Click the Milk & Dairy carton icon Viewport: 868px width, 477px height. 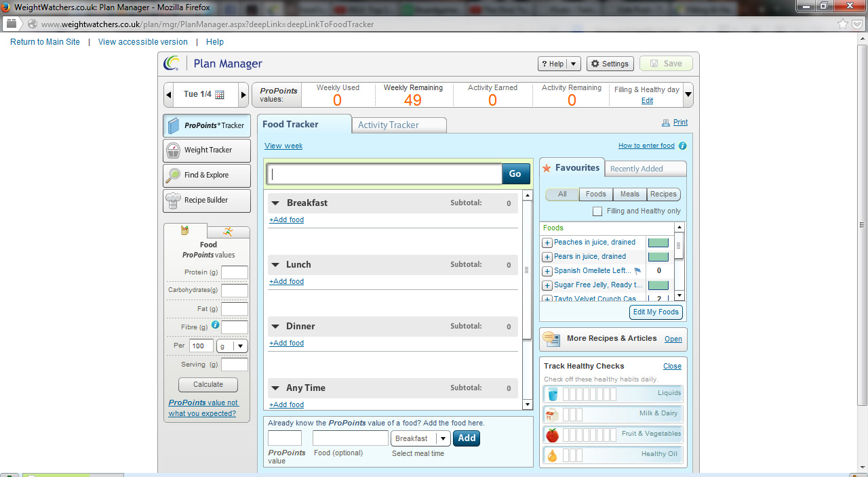click(553, 414)
